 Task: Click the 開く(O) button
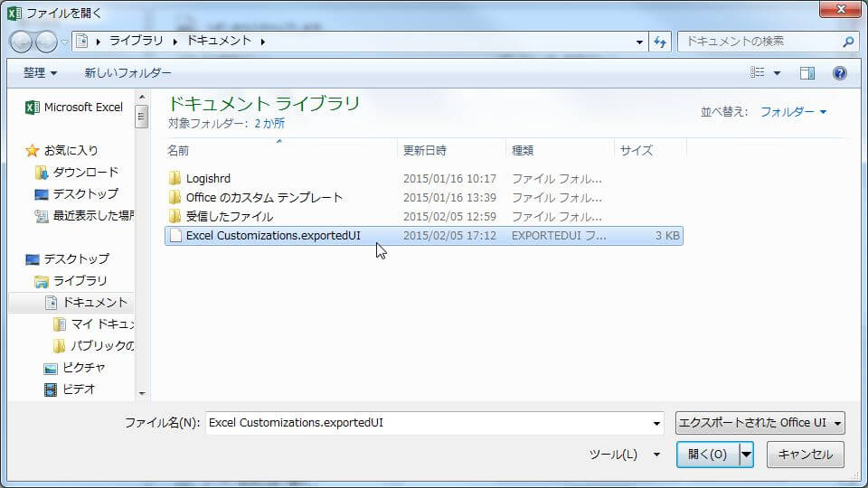click(707, 455)
